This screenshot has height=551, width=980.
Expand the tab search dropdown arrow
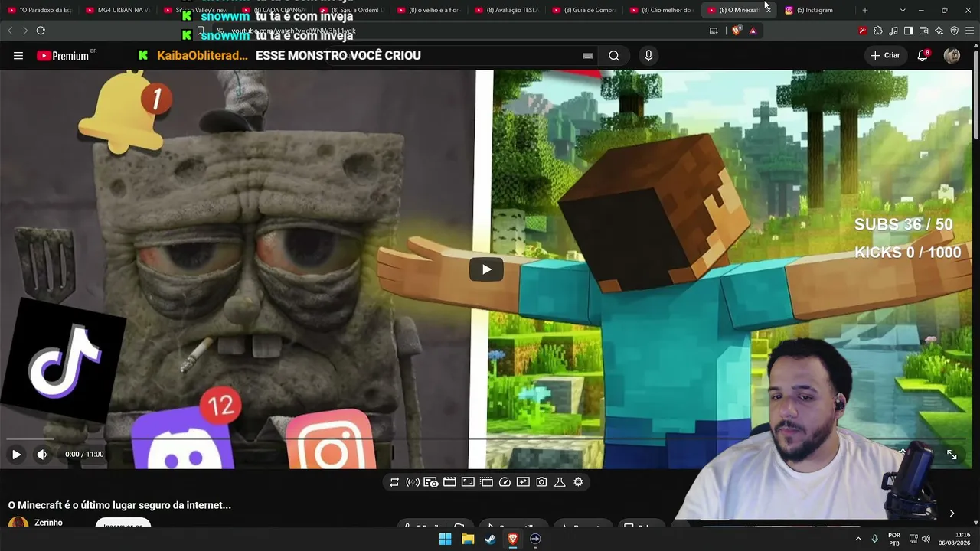click(903, 10)
